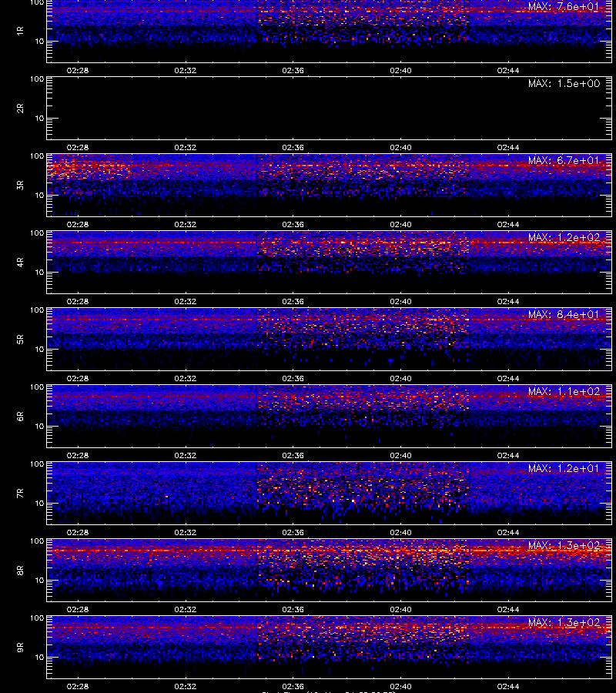The height and width of the screenshot is (693, 616).
Task: Click 02:40 time label under 3R panel
Action: point(401,225)
